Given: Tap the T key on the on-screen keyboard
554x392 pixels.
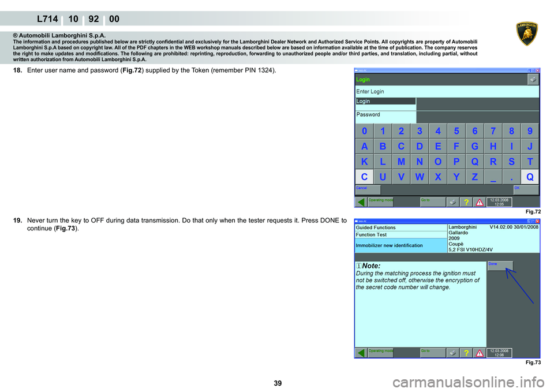Looking at the screenshot, I should click(x=530, y=162).
